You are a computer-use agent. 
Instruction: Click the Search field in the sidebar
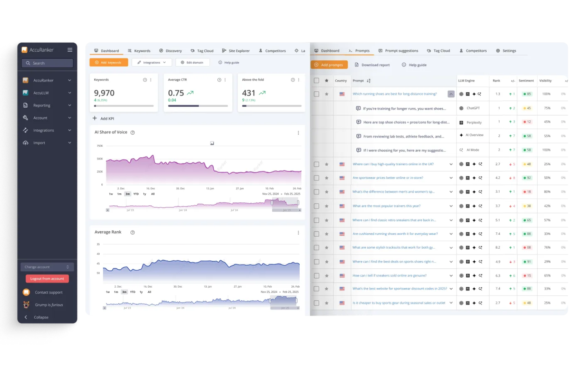coord(47,63)
